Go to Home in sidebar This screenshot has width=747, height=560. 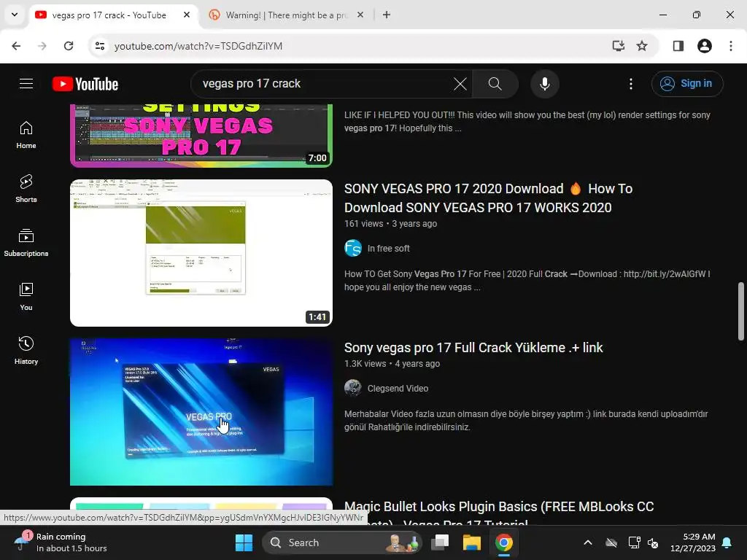click(x=26, y=135)
